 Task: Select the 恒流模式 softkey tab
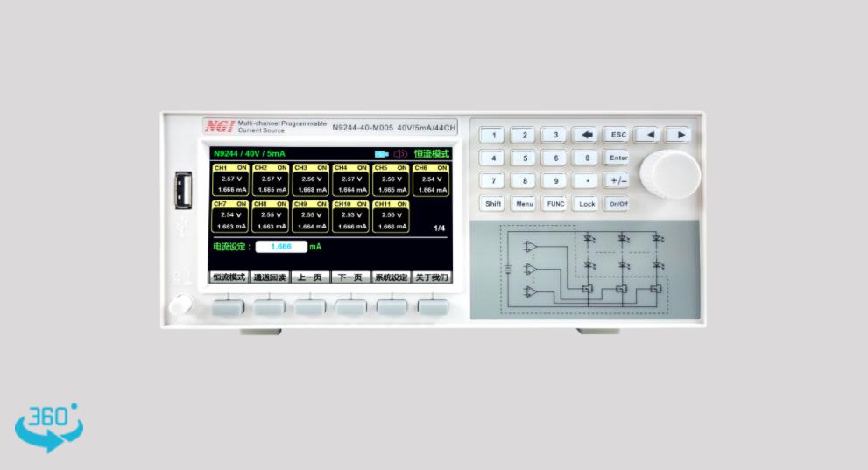pos(229,277)
